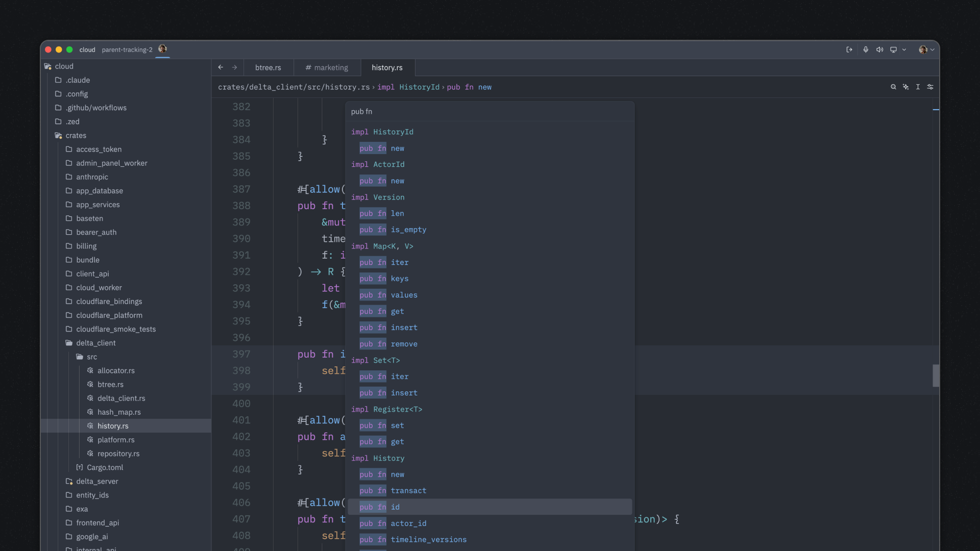Open the screen share options chevron
Screen dimensions: 980x551
click(903, 49)
